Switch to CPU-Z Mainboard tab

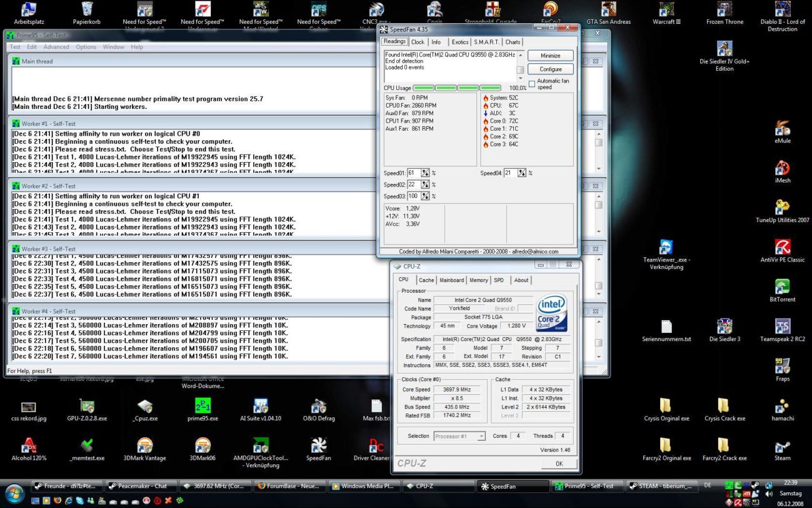(451, 280)
